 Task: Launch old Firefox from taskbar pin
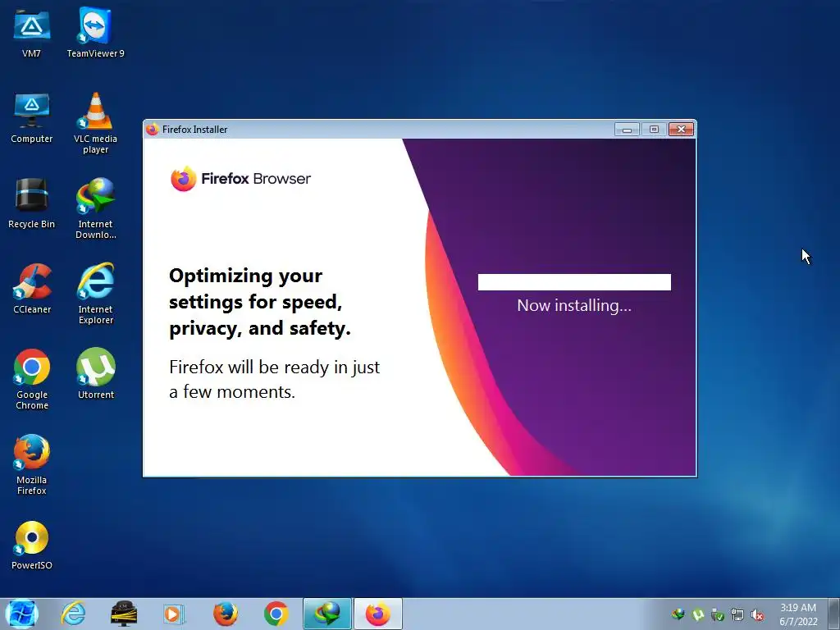225,614
